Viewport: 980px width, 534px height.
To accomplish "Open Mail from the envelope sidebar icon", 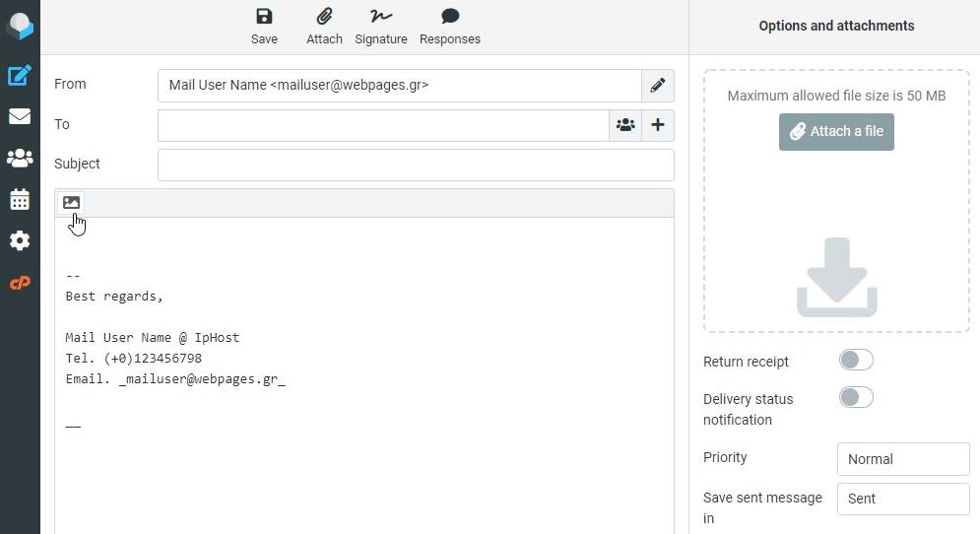I will point(20,116).
